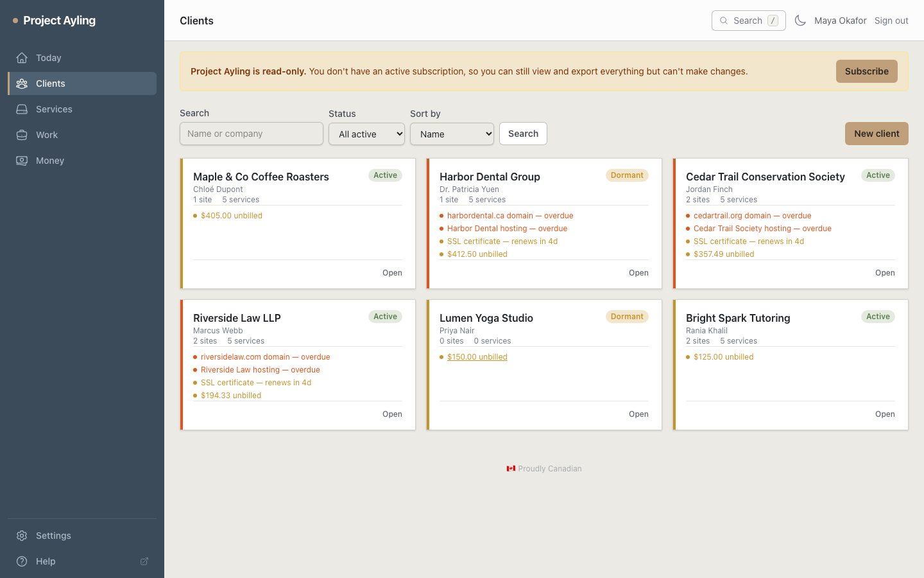Click cedartrail.org domain — overdue
924x578 pixels.
pyautogui.click(x=752, y=216)
